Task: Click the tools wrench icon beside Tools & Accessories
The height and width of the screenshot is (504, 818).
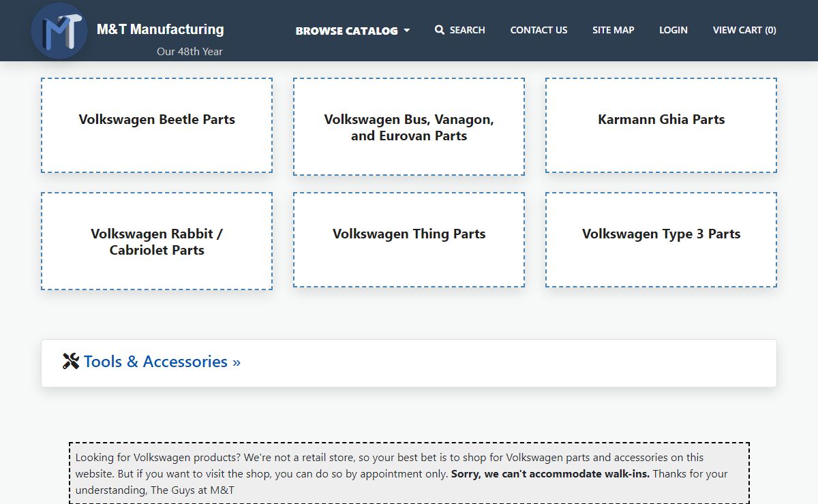Action: [71, 361]
